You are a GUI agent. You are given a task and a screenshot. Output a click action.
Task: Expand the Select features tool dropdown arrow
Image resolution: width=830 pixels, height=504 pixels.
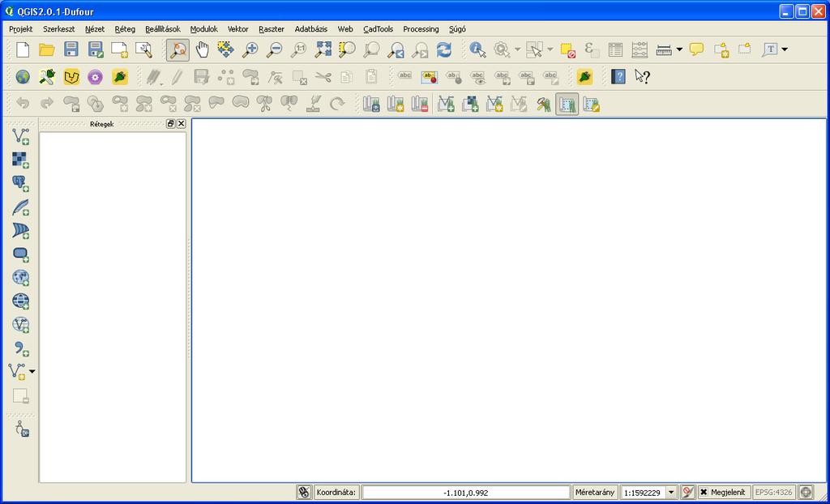click(x=550, y=49)
